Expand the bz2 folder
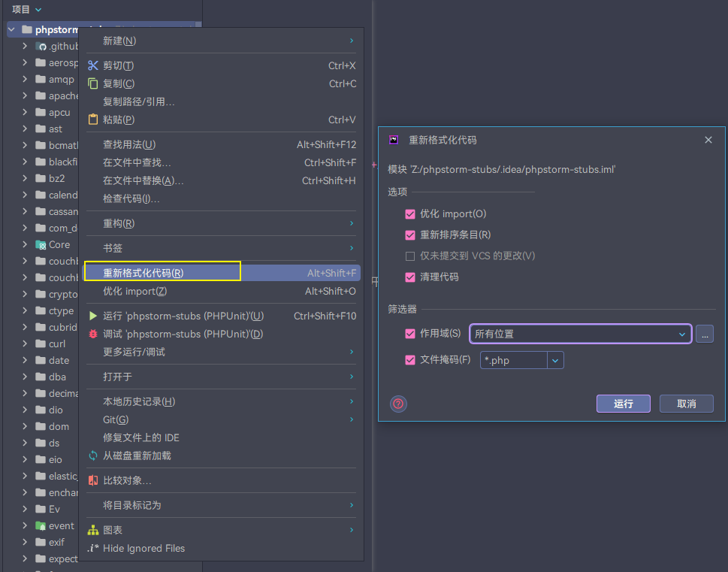 coord(25,178)
